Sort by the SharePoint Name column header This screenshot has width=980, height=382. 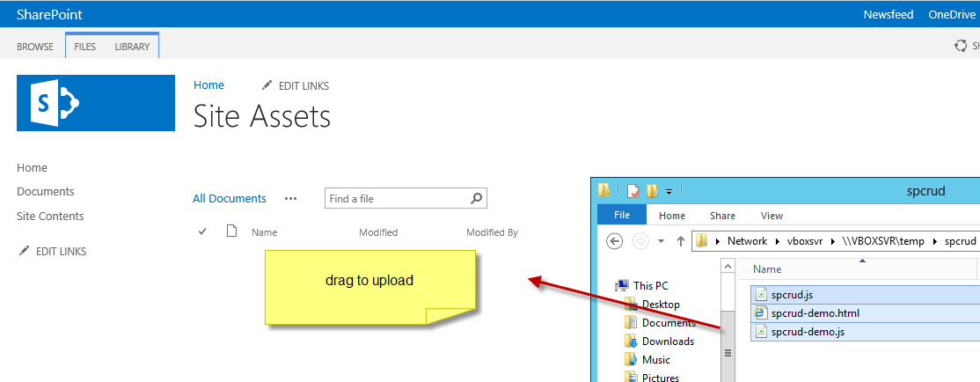click(x=265, y=232)
